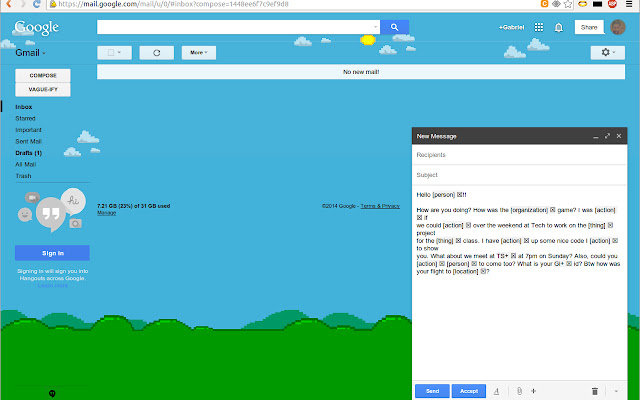Click the orange extension icon in browser toolbar
Screen dimensions: 640x400
544,4
